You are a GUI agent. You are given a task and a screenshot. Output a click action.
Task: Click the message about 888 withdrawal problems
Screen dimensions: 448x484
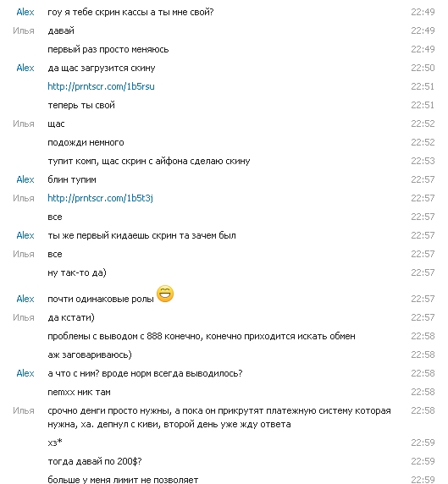[202, 336]
